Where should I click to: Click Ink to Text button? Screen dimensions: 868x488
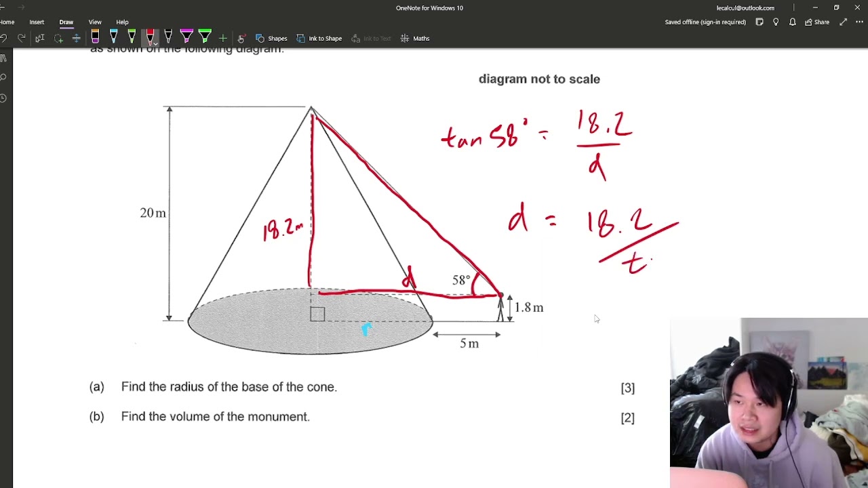point(371,39)
